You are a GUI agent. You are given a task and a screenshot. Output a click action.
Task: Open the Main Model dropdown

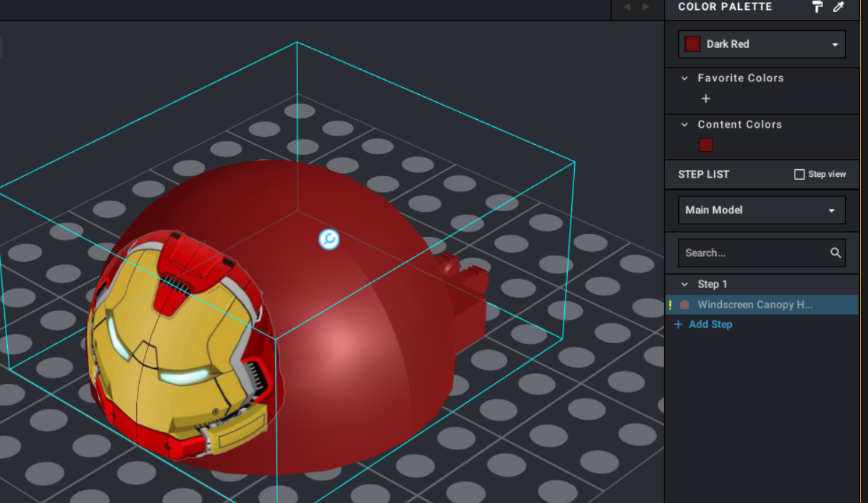point(762,210)
